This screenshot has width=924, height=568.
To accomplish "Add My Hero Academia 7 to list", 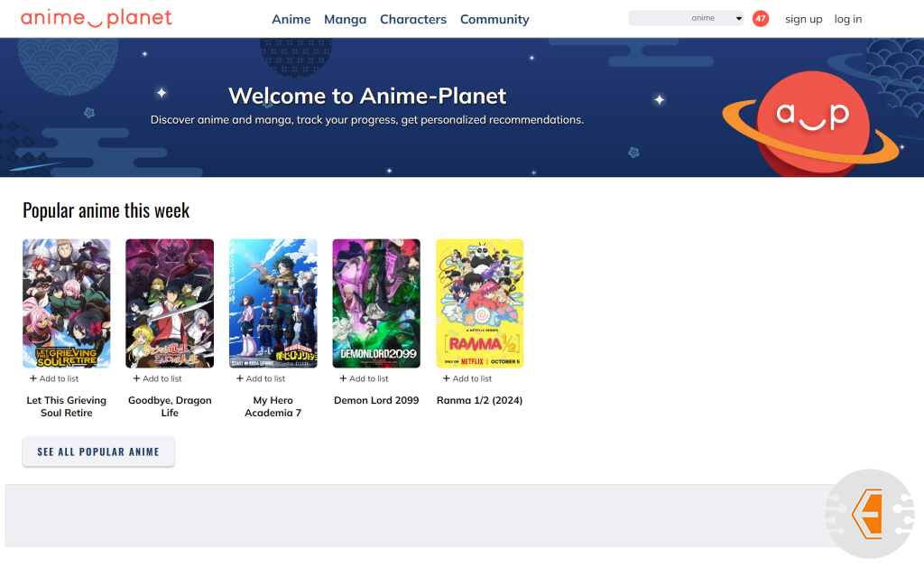I will [261, 378].
